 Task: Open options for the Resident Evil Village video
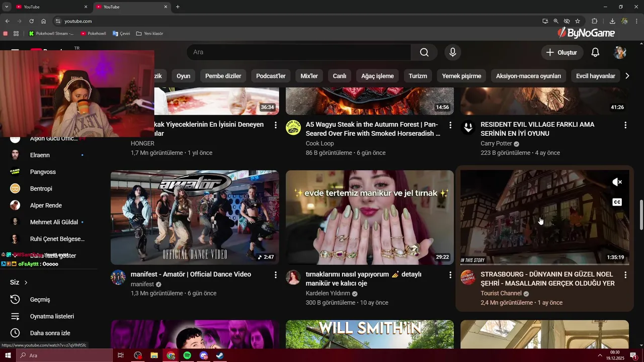(625, 125)
